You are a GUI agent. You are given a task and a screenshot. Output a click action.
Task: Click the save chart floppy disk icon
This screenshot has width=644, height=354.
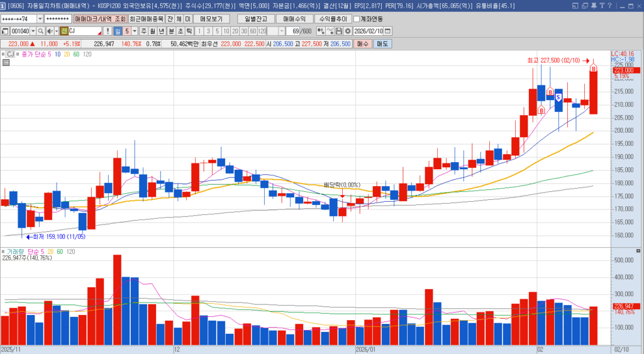coord(339,31)
